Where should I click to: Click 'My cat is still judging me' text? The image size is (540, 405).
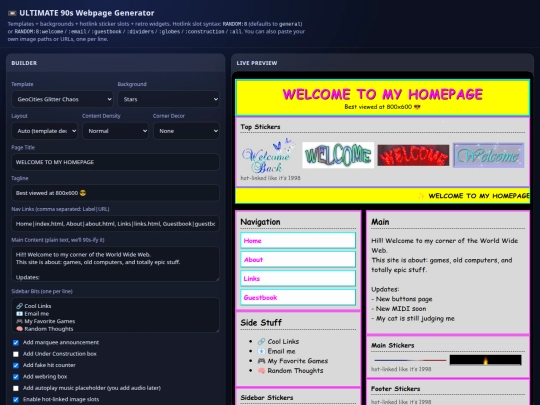coord(413,319)
